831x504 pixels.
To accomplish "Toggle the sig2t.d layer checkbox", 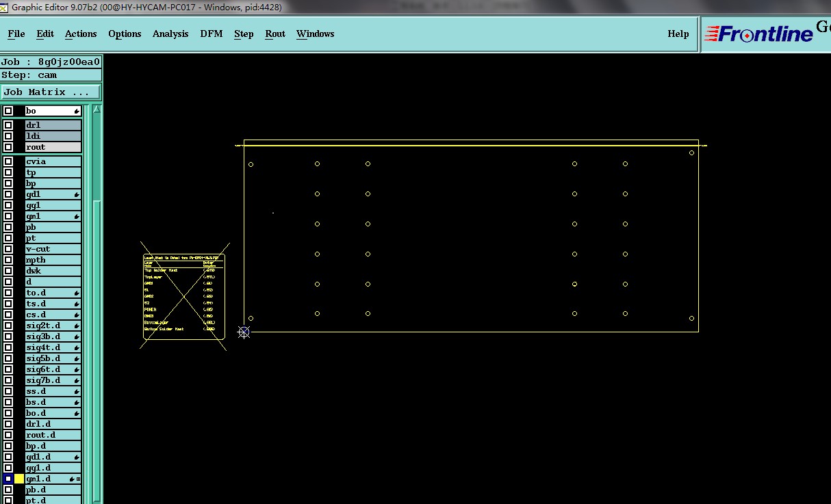I will tap(8, 326).
